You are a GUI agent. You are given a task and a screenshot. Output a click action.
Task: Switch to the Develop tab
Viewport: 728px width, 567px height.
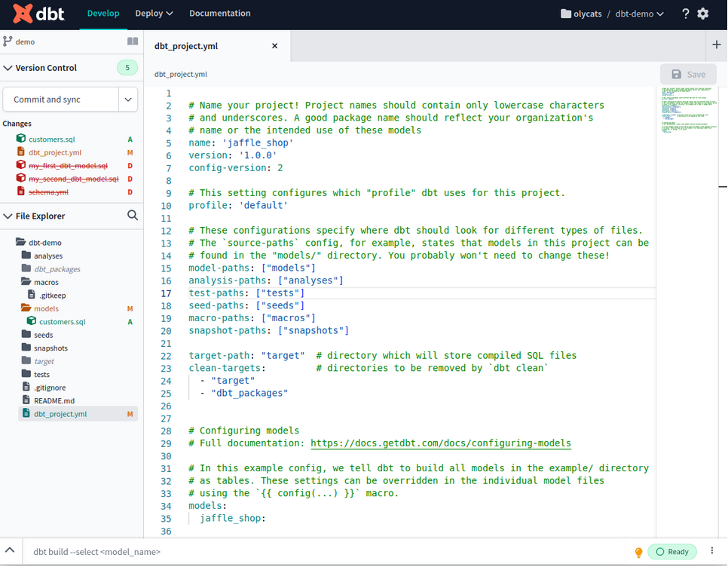pyautogui.click(x=103, y=14)
